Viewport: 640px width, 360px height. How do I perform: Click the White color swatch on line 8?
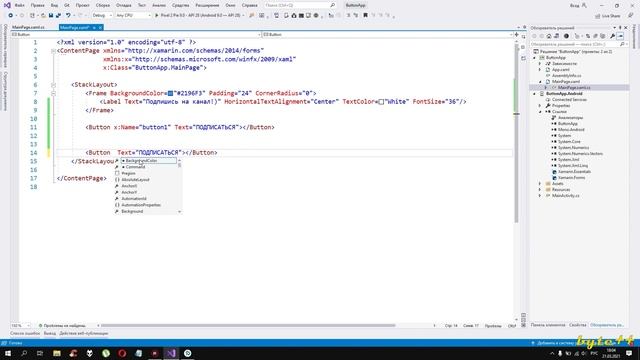pyautogui.click(x=381, y=102)
